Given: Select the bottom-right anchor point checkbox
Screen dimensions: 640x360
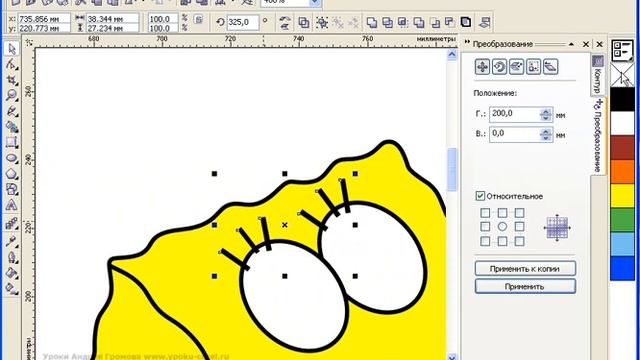Looking at the screenshot, I should 519,241.
